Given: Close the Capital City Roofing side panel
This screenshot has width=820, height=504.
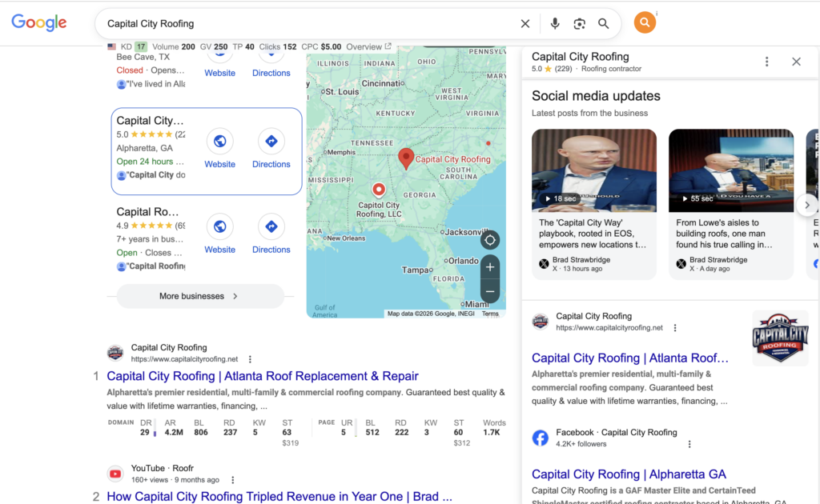Looking at the screenshot, I should [x=796, y=62].
